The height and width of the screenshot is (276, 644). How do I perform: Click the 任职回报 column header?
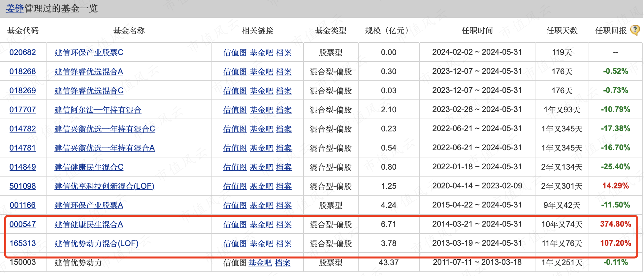tap(611, 31)
